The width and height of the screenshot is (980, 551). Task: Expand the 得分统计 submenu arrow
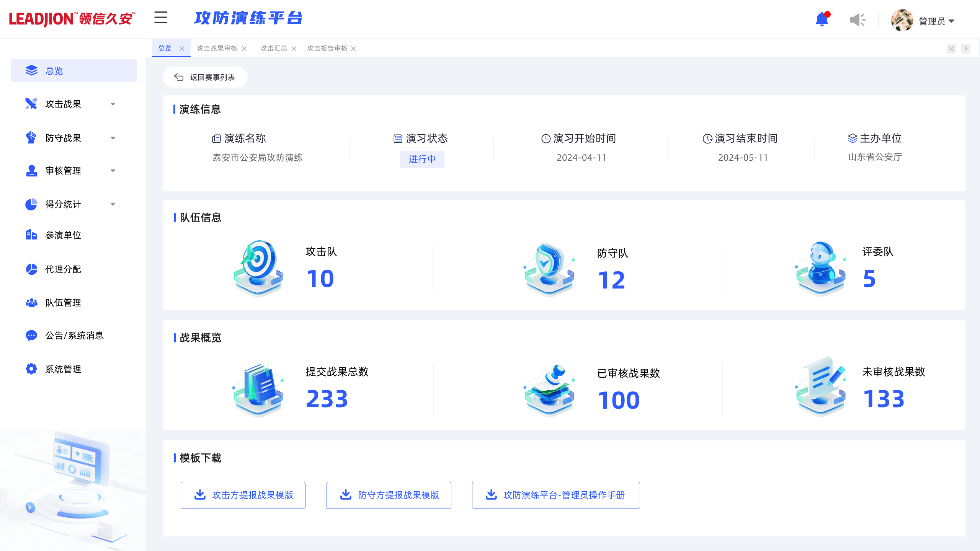pos(113,204)
